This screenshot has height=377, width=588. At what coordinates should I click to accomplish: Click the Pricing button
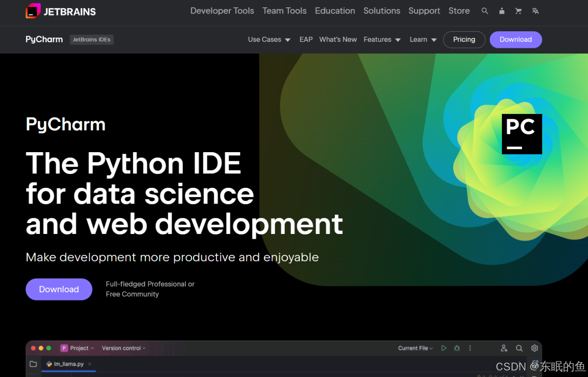coord(464,40)
